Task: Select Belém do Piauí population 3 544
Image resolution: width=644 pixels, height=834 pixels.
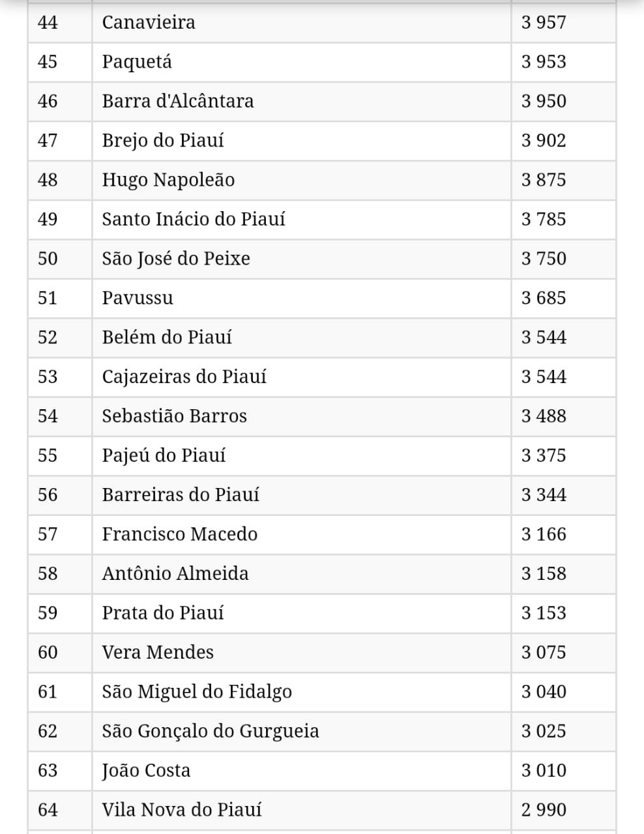Action: 544,338
